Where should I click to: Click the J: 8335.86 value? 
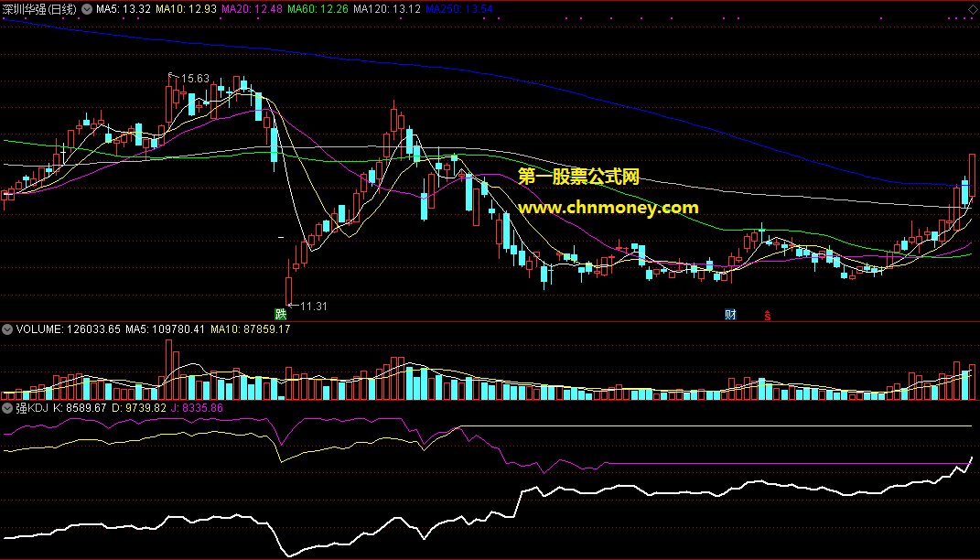196,408
